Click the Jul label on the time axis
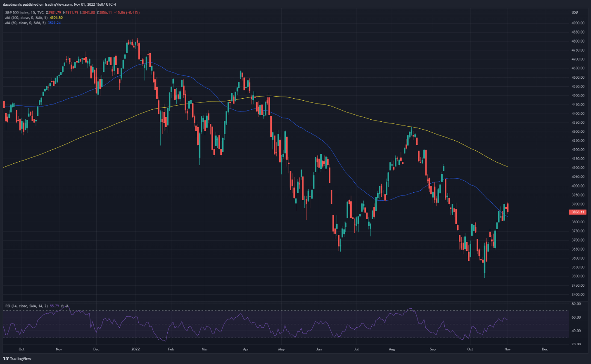Viewport: 591px width, 364px height. point(356,349)
